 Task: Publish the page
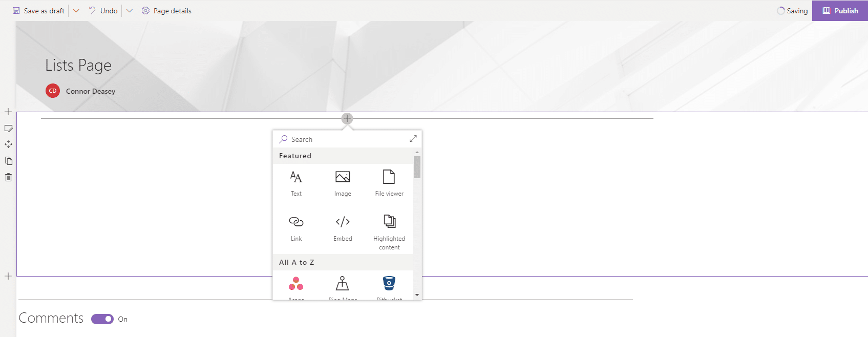coord(840,11)
